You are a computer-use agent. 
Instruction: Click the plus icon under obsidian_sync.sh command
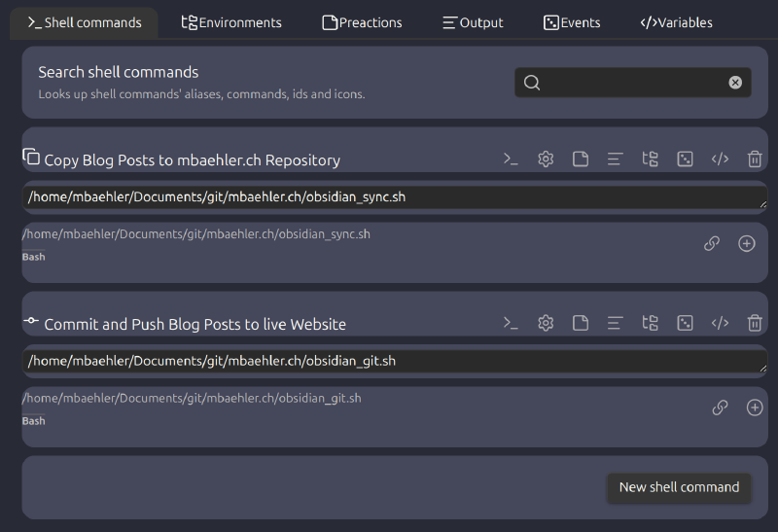point(747,243)
